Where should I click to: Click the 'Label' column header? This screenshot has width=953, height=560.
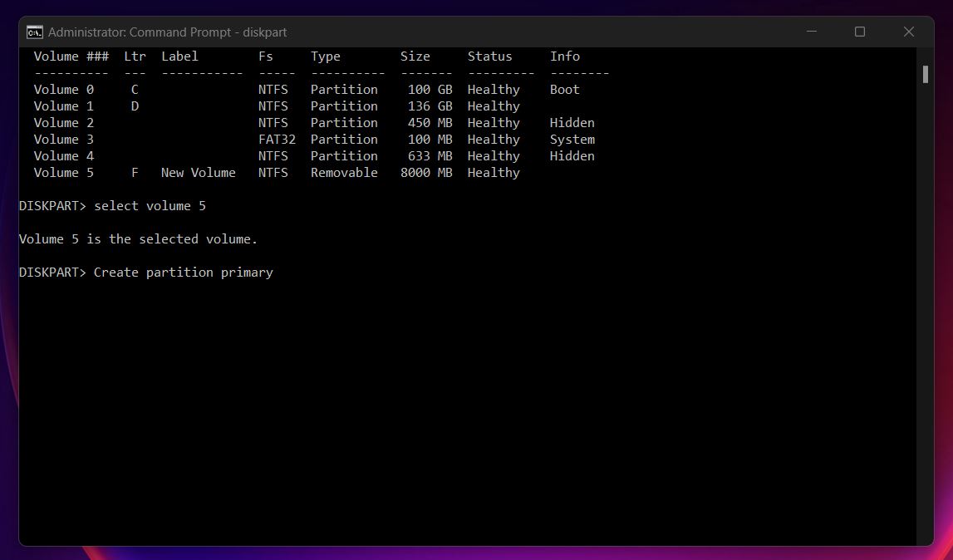pyautogui.click(x=180, y=56)
